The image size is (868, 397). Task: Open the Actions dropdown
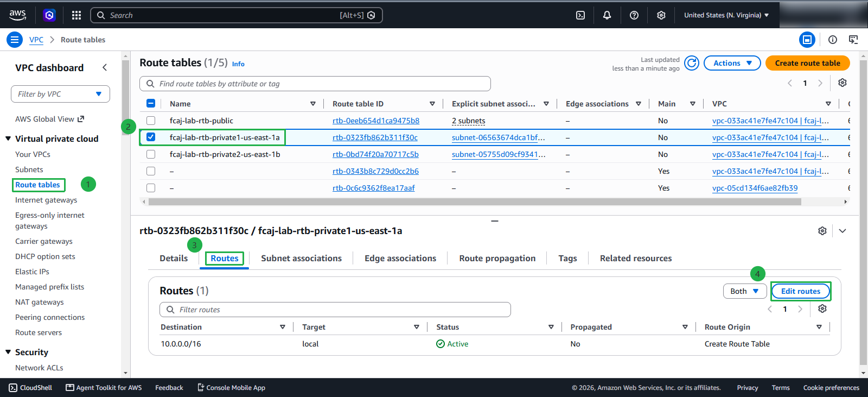732,63
